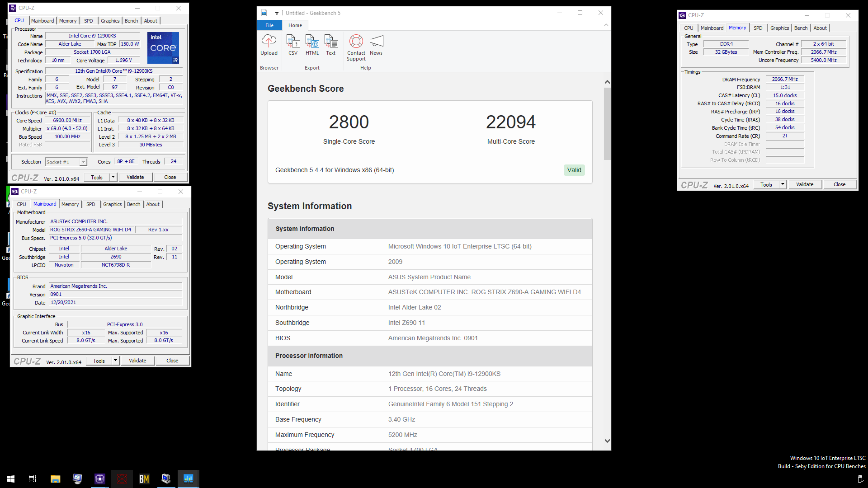This screenshot has height=488, width=868.
Task: Open the File tab in Geekbench
Action: point(269,25)
